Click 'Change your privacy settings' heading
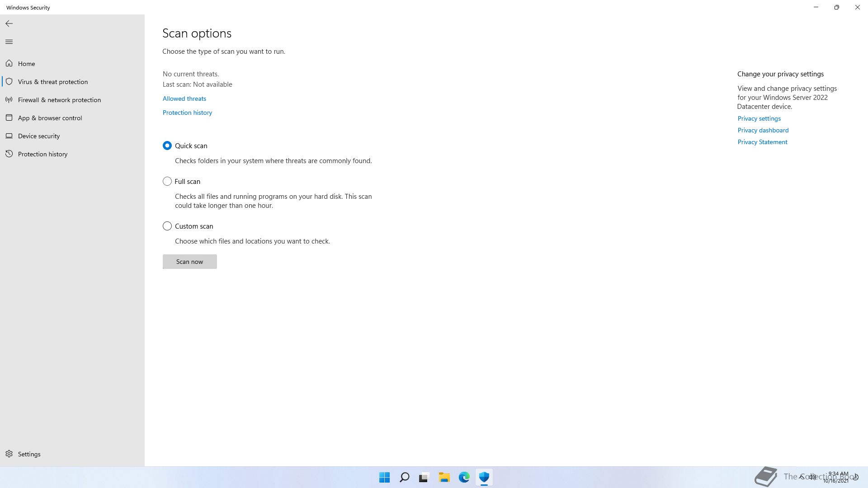The width and height of the screenshot is (868, 488). pyautogui.click(x=781, y=74)
